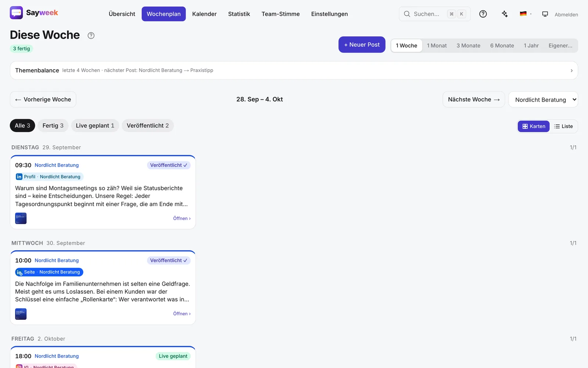588x368 pixels.
Task: Go to Nächste Woche
Action: pyautogui.click(x=474, y=99)
